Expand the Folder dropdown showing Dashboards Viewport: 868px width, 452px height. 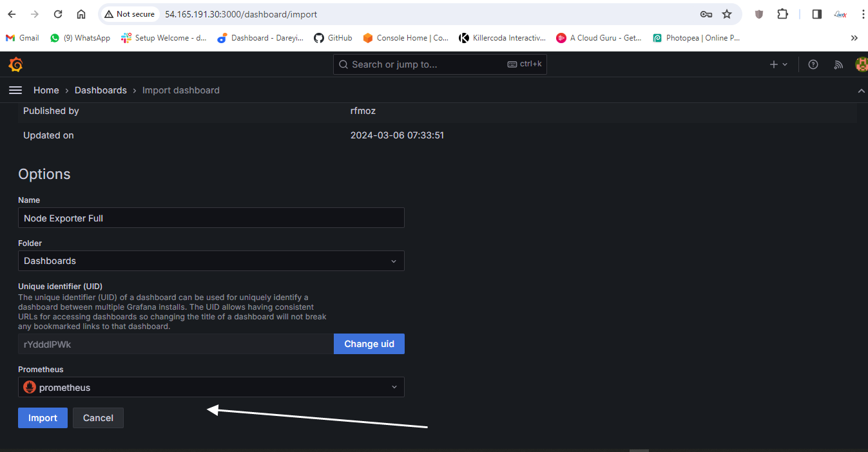coord(211,261)
